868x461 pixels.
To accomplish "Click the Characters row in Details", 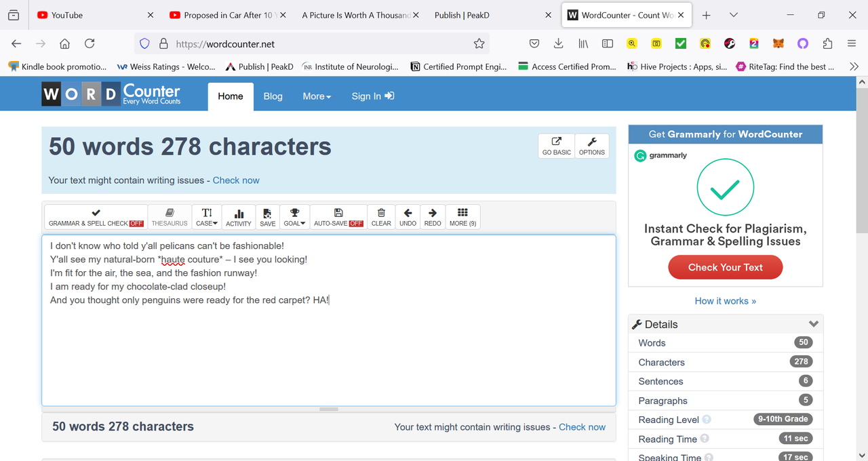I will click(726, 362).
